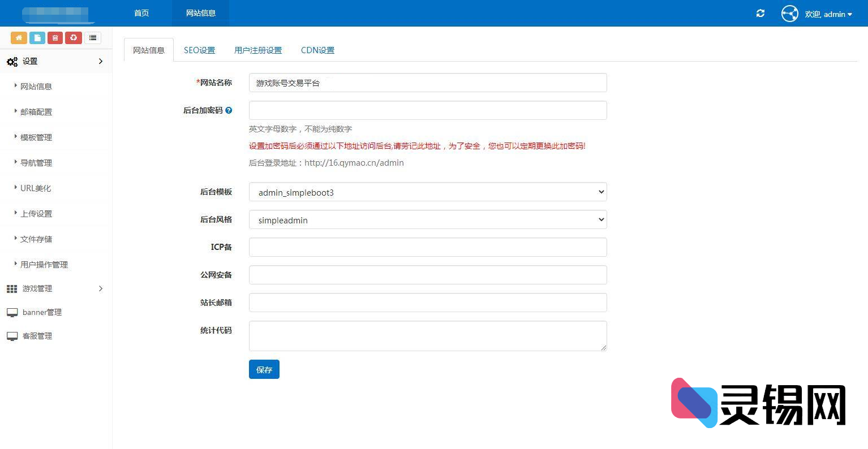868x449 pixels.
Task: Open the list view icon in the toolbar
Action: (x=93, y=37)
